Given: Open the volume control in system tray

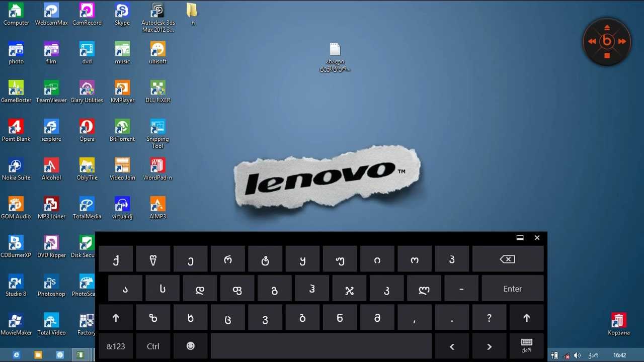Looking at the screenshot, I should click(577, 355).
